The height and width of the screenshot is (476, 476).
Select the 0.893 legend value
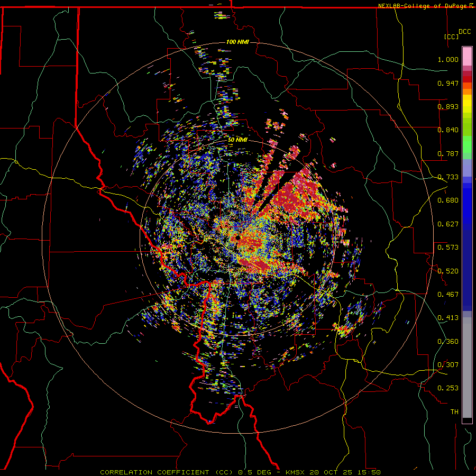click(x=448, y=106)
